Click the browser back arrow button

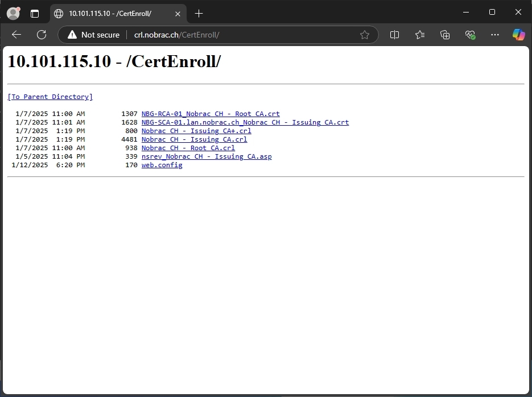tap(17, 35)
